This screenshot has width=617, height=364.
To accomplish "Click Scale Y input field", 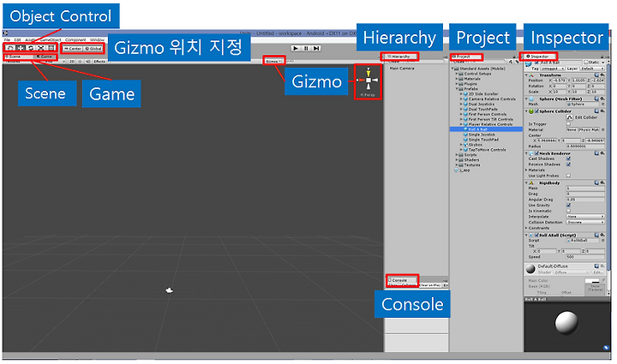I will (x=578, y=92).
